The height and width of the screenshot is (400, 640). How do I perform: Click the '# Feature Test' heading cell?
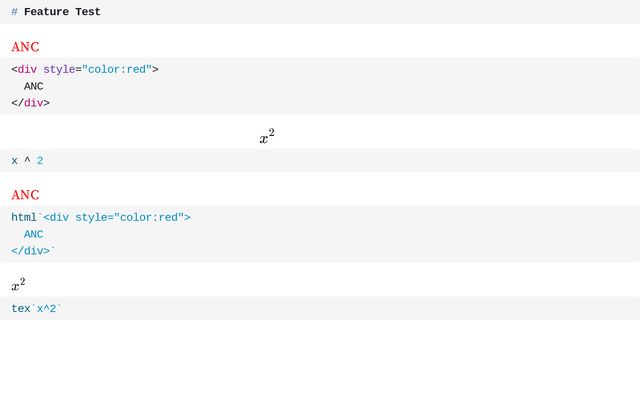tap(320, 12)
